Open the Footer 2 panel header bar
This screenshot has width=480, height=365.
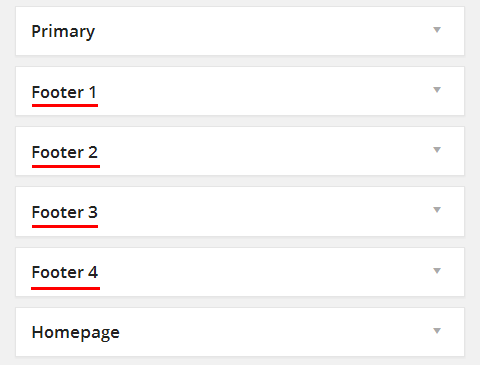tap(240, 151)
